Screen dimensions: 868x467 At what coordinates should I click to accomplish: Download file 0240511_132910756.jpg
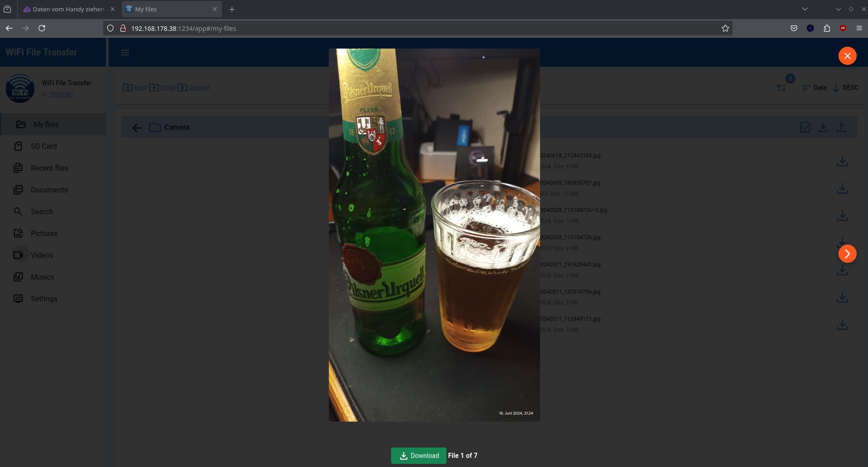click(842, 297)
